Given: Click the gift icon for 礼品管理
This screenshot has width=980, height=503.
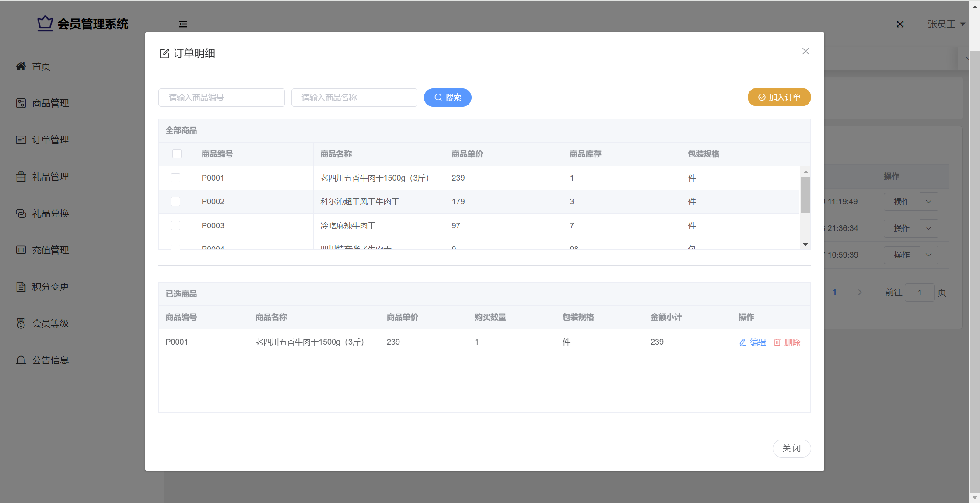Looking at the screenshot, I should pyautogui.click(x=21, y=177).
